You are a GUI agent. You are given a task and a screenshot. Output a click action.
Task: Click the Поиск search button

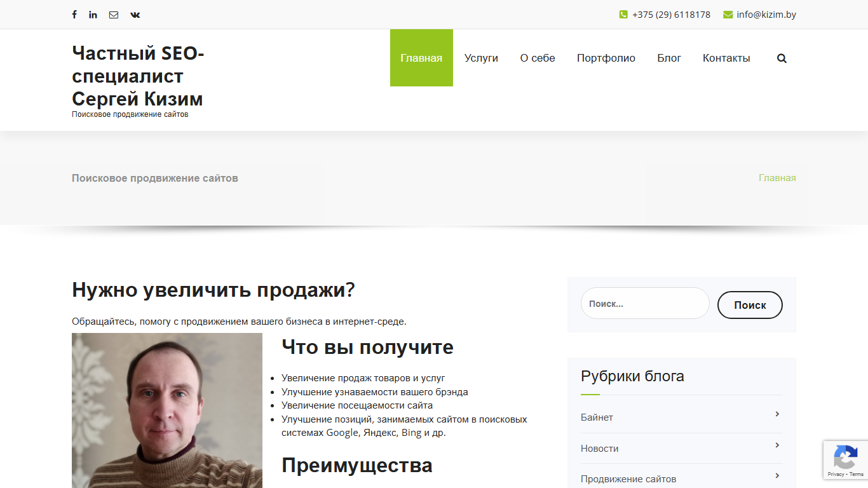point(750,305)
